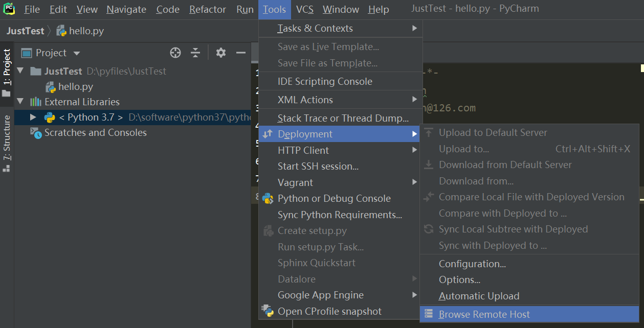Click the collapse all icon in Project panel
The width and height of the screenshot is (644, 328).
(195, 53)
